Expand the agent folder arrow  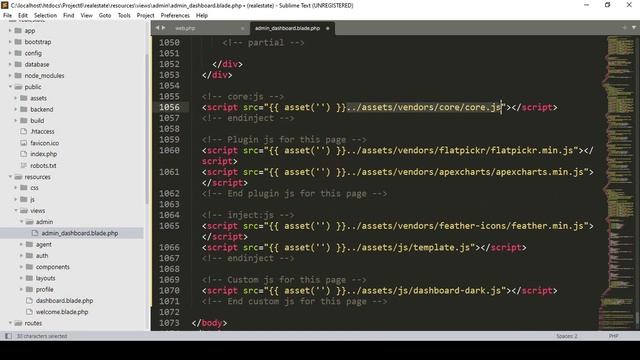(21, 244)
